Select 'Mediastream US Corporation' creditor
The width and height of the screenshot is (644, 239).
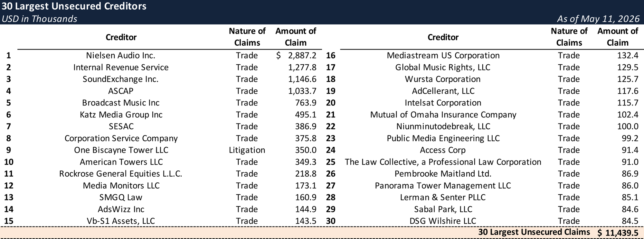point(443,55)
